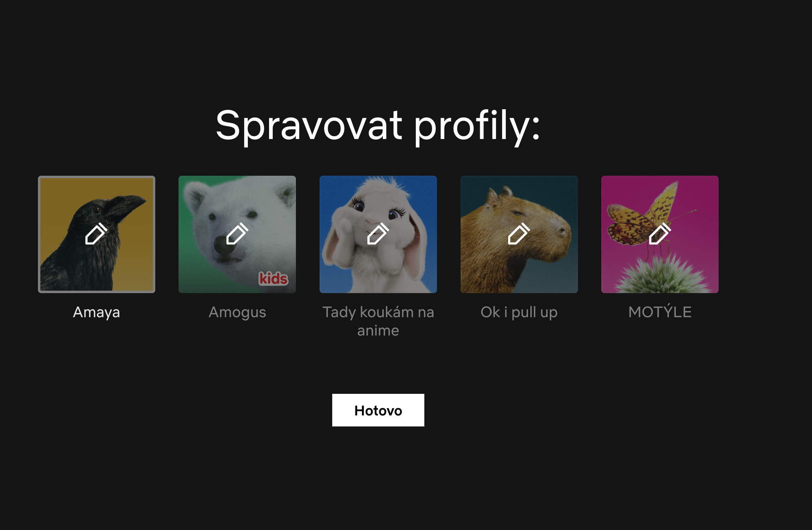Click the pencil icon on the Amogus profile
Screen dimensions: 812x530
[x=237, y=234]
